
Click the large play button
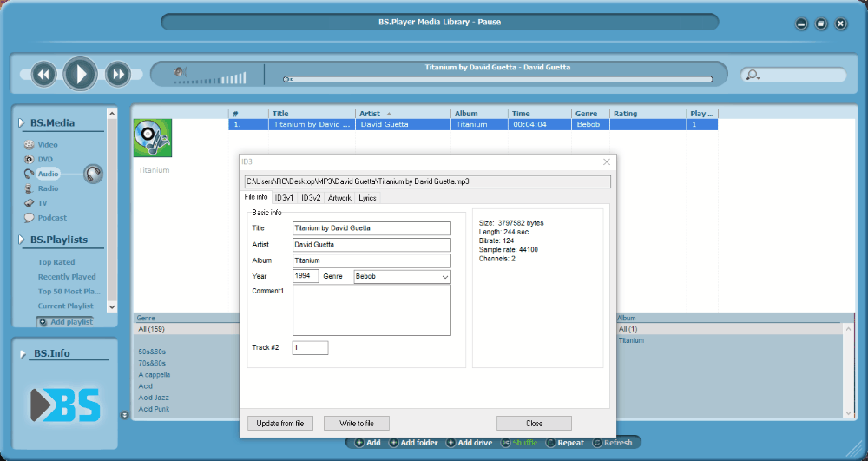(80, 74)
